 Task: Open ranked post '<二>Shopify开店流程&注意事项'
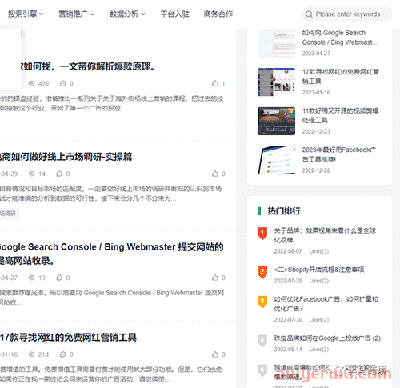coord(319,269)
